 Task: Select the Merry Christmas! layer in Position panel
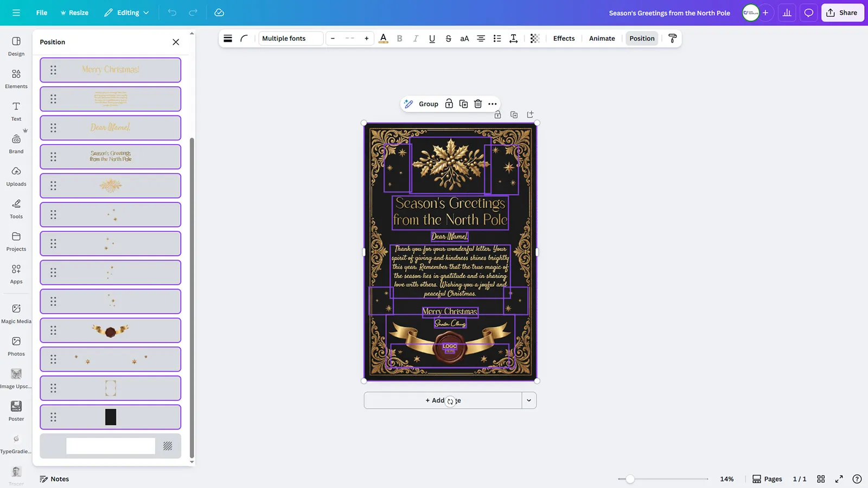[x=111, y=70]
